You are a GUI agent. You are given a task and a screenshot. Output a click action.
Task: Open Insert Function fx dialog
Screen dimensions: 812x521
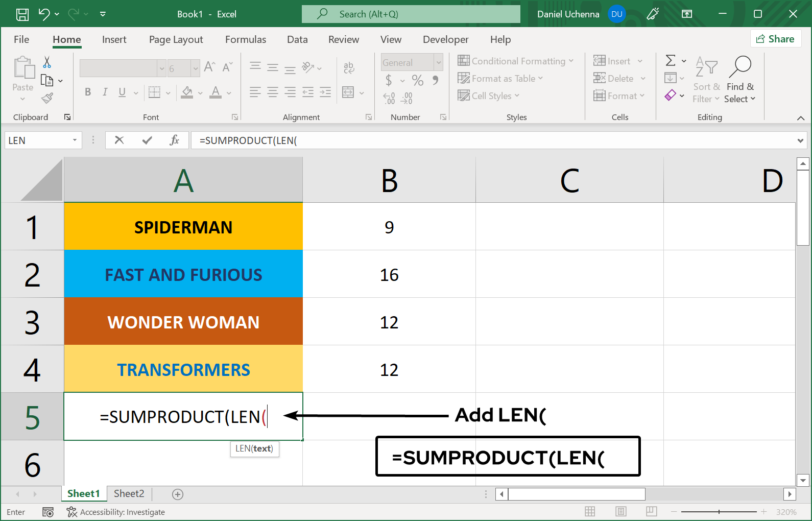(174, 140)
